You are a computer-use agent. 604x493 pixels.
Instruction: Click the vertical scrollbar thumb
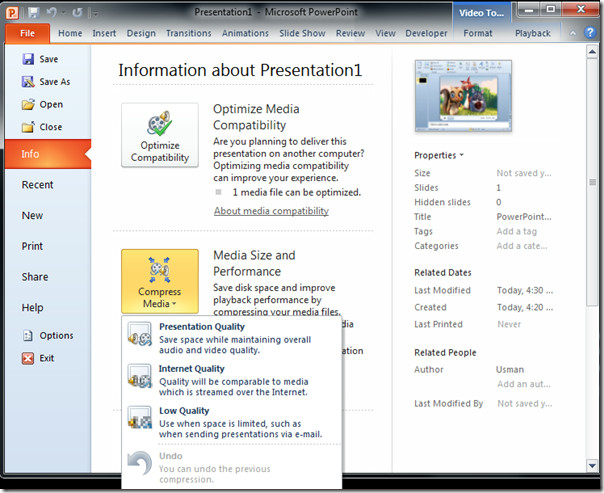592,182
